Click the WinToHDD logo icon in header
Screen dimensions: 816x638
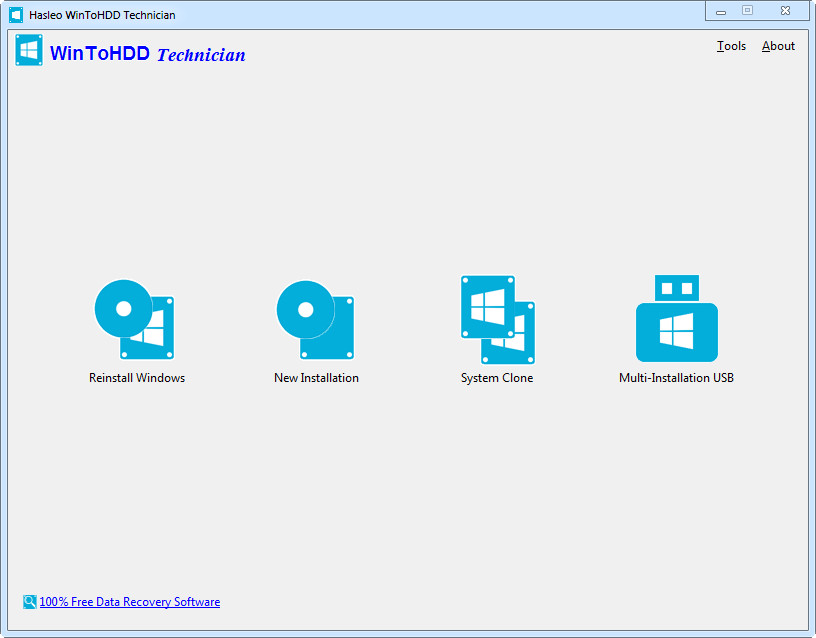(x=29, y=50)
